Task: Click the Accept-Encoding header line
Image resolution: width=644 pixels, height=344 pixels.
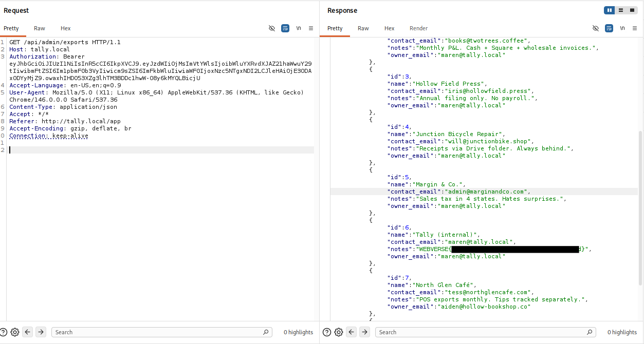Action: point(70,128)
